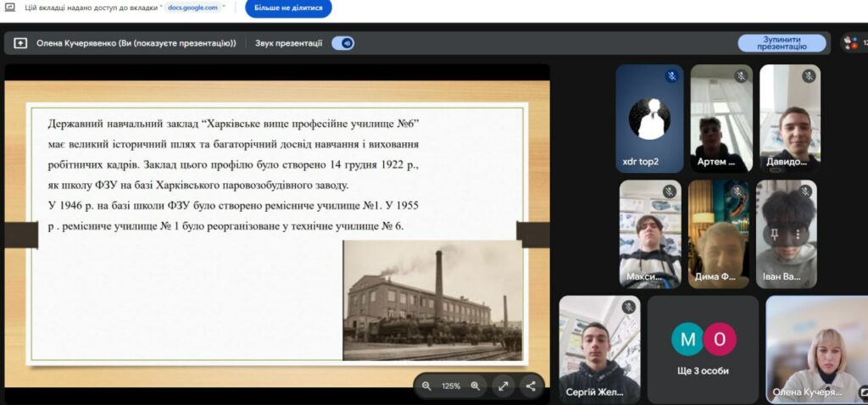Click the present-screen icon beside Олена Кучерявенко

pos(20,43)
